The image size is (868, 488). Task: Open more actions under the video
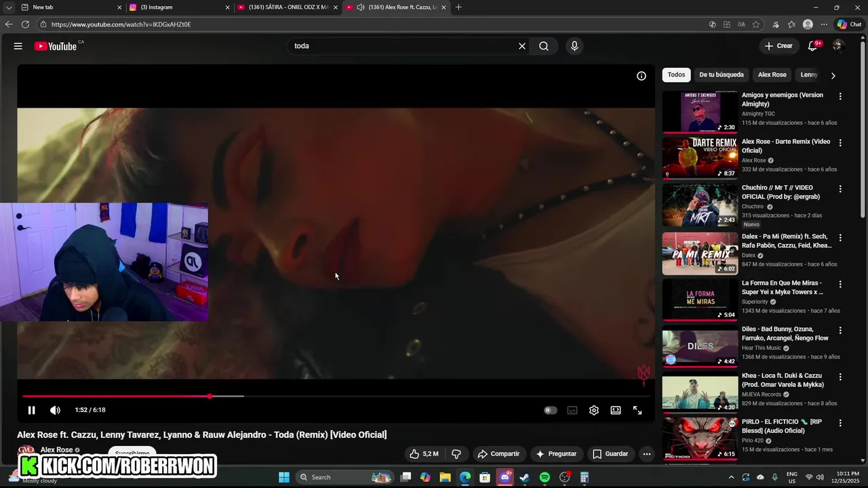coord(647,454)
